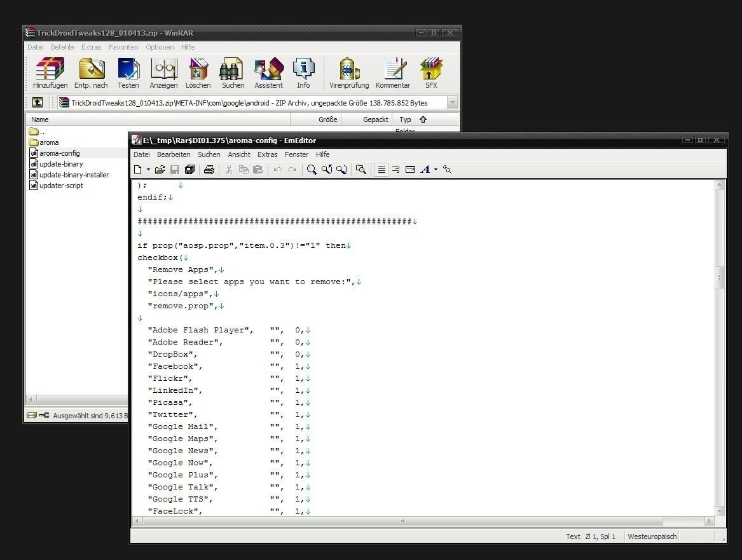Click the Find Previous icon

327,170
